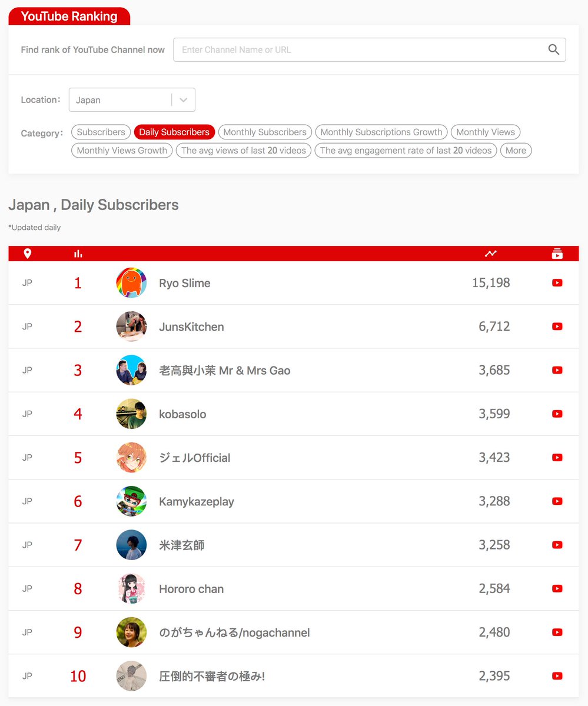This screenshot has height=706, width=588.
Task: Open YouTube icon for Hororo chan
Action: (557, 588)
